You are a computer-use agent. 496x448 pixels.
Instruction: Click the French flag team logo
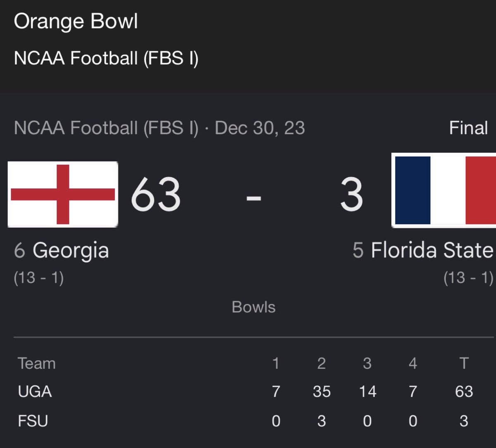click(444, 190)
